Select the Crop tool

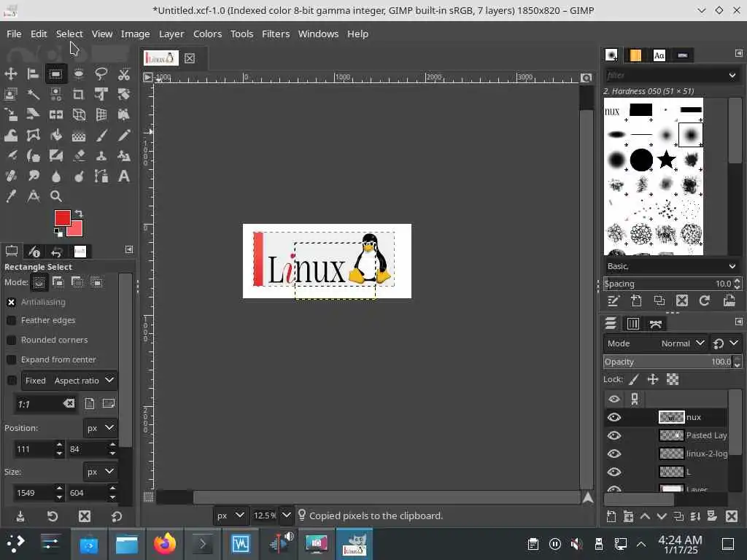(79, 94)
